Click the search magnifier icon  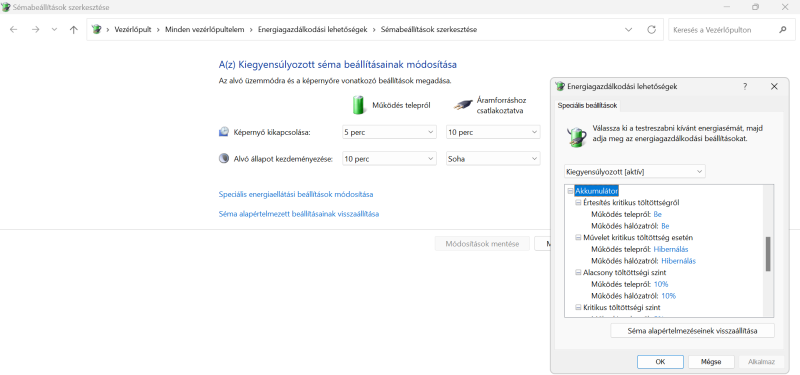[783, 30]
